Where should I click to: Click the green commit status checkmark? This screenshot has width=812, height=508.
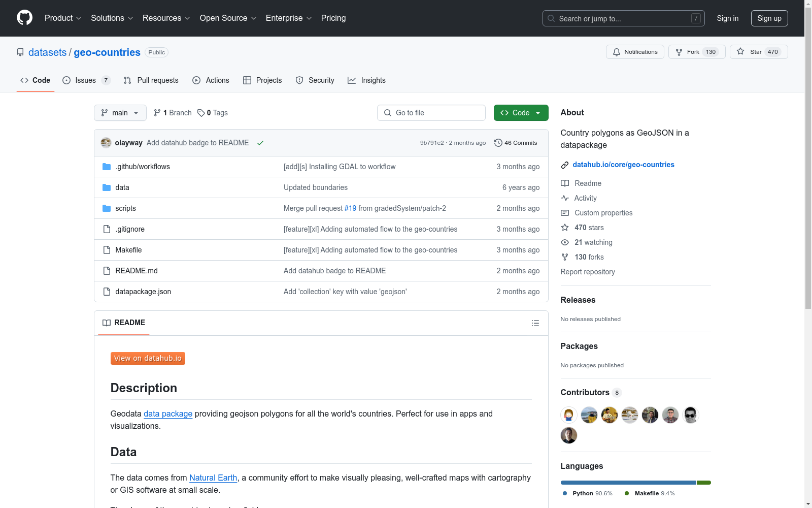[x=260, y=143]
